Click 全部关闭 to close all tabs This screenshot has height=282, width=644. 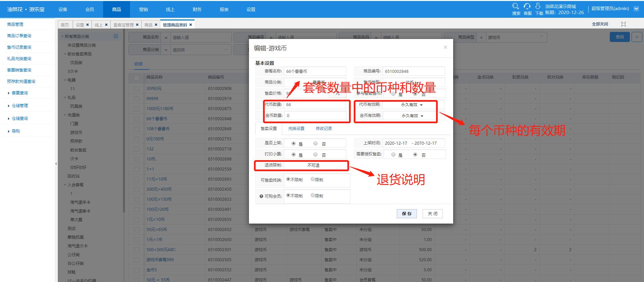600,24
